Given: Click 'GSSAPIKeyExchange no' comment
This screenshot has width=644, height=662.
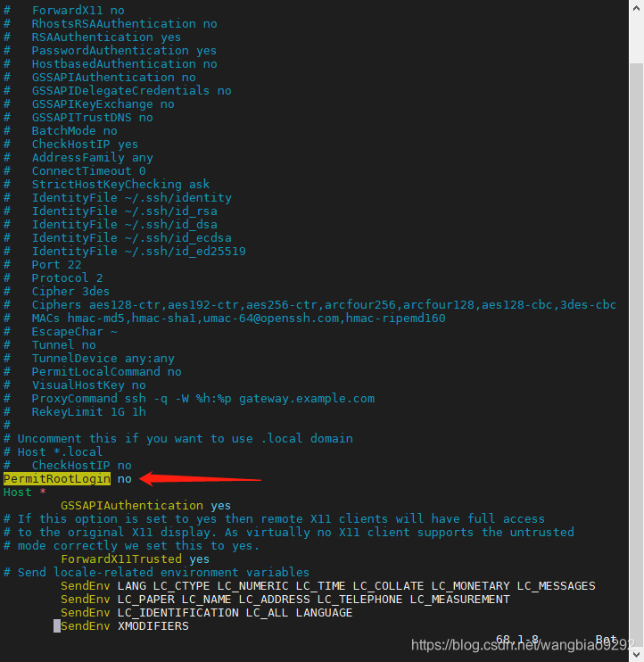Looking at the screenshot, I should point(88,103).
